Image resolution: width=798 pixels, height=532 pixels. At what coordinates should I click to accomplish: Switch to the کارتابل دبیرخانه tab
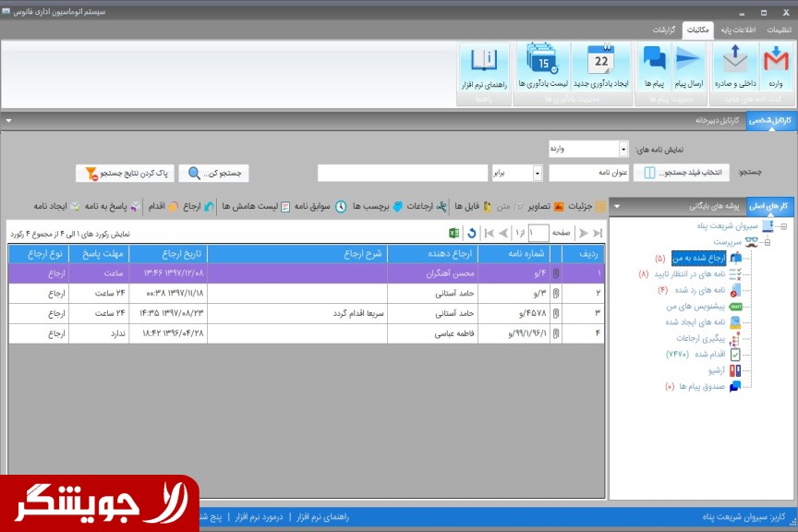(x=718, y=120)
